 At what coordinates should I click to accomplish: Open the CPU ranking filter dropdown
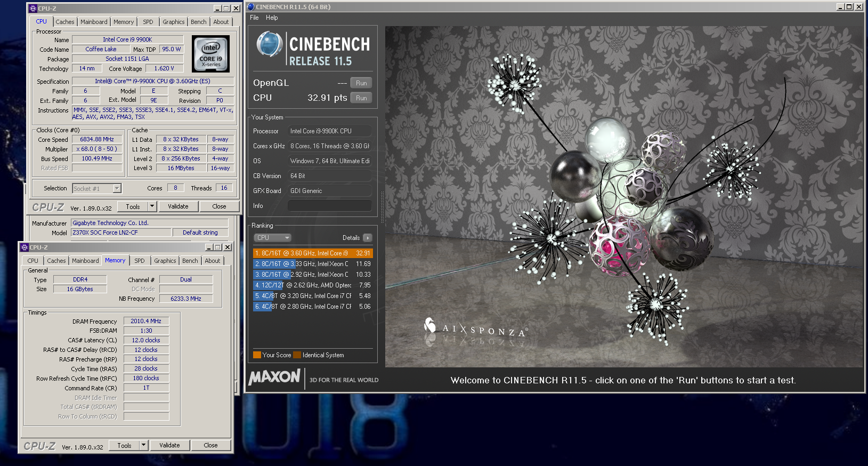click(x=272, y=238)
